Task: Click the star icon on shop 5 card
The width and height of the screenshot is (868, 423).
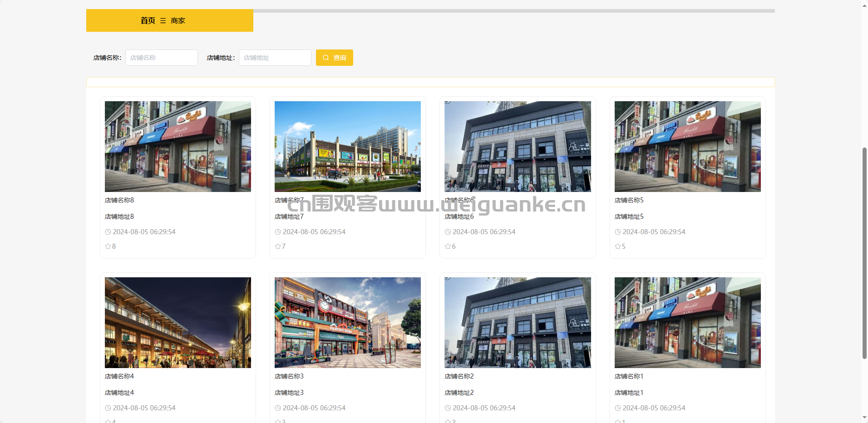Action: click(x=618, y=246)
